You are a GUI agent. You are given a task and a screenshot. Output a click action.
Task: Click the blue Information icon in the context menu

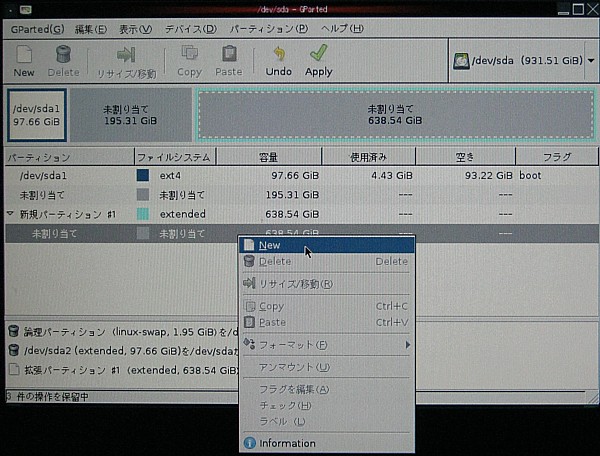click(x=249, y=443)
